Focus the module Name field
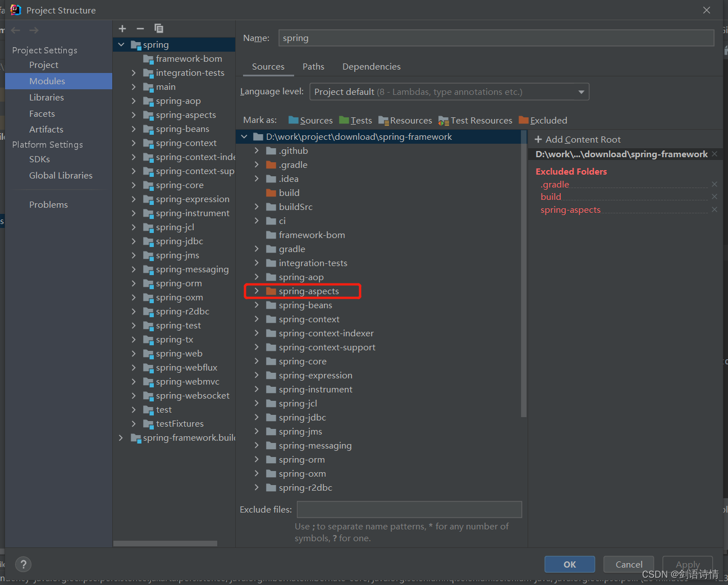This screenshot has width=728, height=585. [496, 38]
